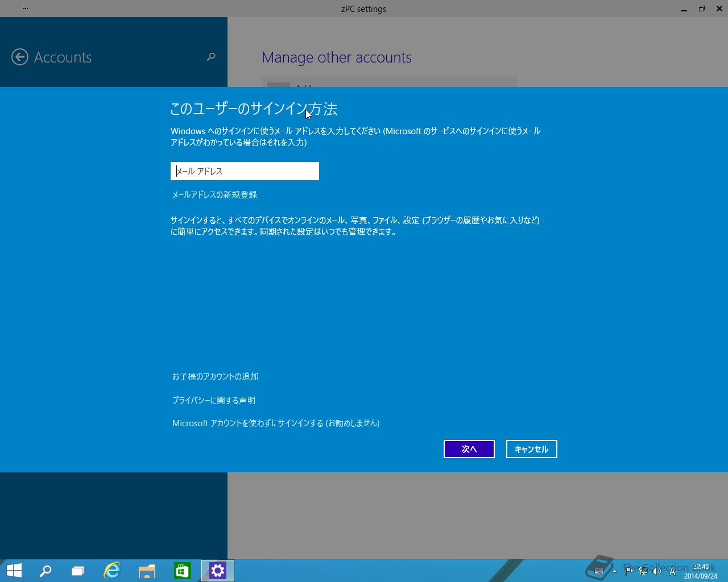Click Microsoft アカウントを使わずにサインインする link
The height and width of the screenshot is (582, 728).
276,423
